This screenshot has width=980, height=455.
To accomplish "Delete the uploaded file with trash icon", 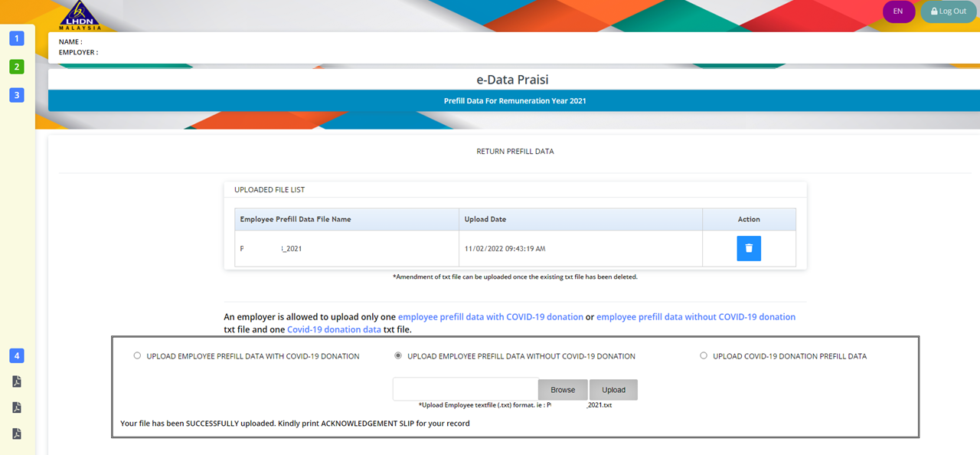I will click(749, 248).
